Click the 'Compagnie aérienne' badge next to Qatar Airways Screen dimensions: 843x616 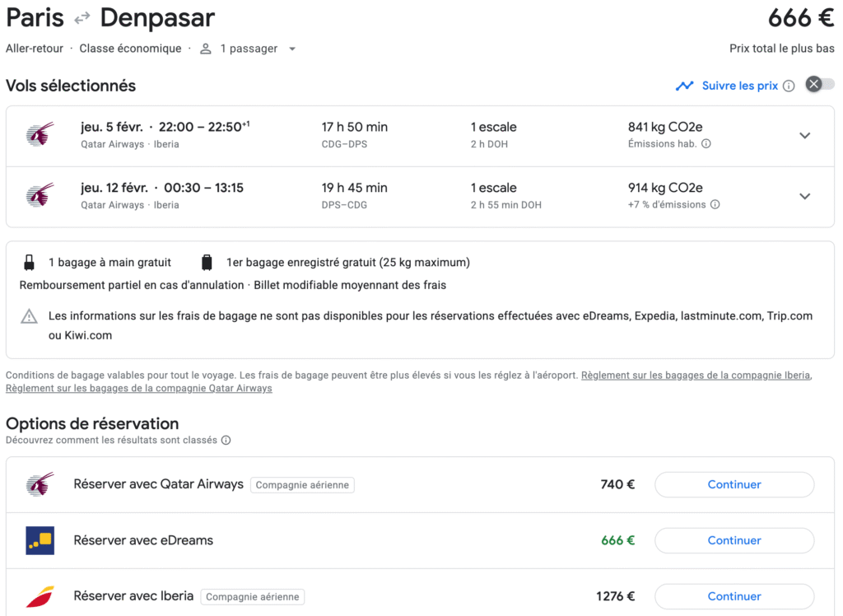(302, 485)
